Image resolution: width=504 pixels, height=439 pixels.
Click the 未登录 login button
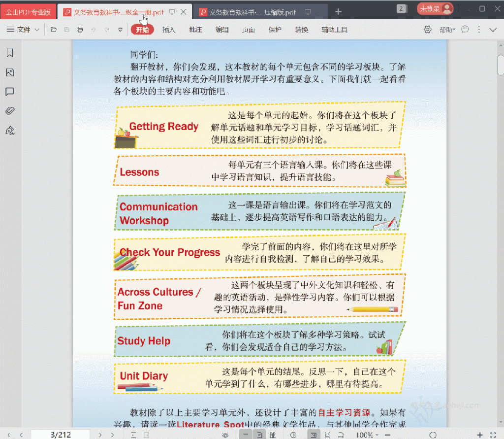435,8
